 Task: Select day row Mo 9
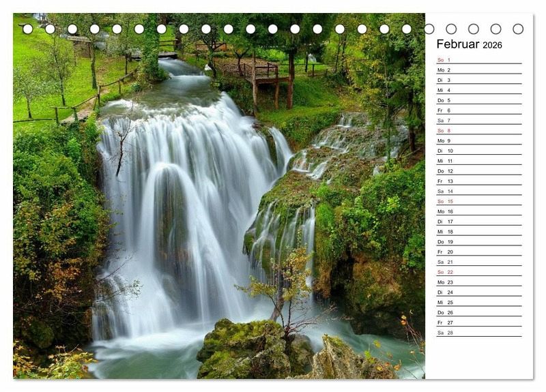pos(479,140)
